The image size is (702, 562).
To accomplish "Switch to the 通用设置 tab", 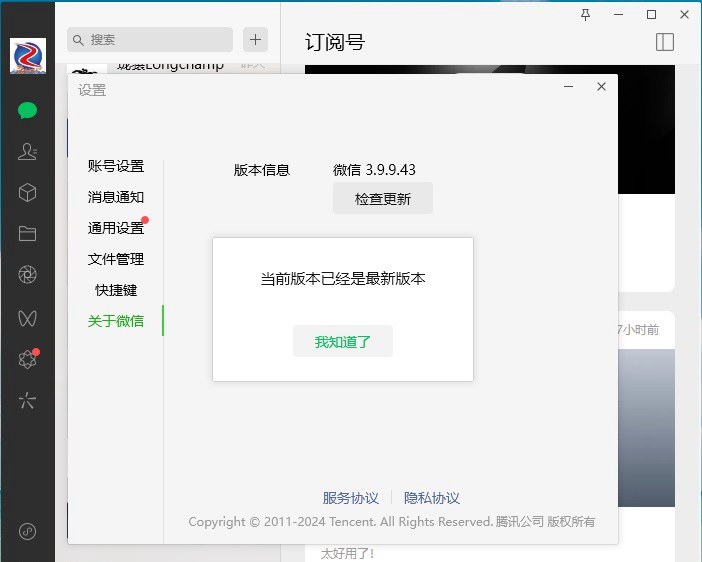I will [x=116, y=228].
